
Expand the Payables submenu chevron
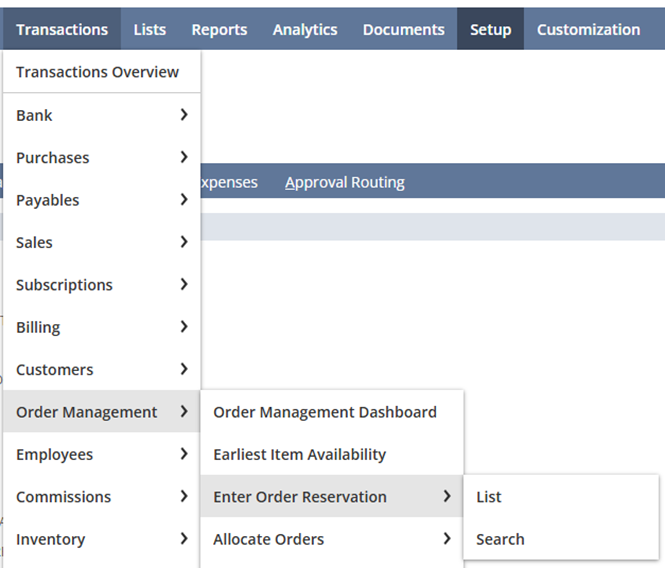pyautogui.click(x=184, y=200)
